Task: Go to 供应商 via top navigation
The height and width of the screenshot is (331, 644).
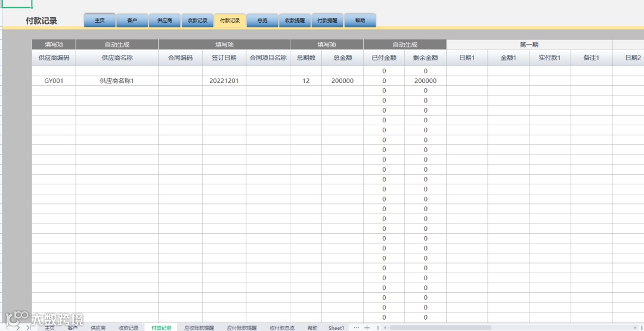Action: pyautogui.click(x=165, y=20)
